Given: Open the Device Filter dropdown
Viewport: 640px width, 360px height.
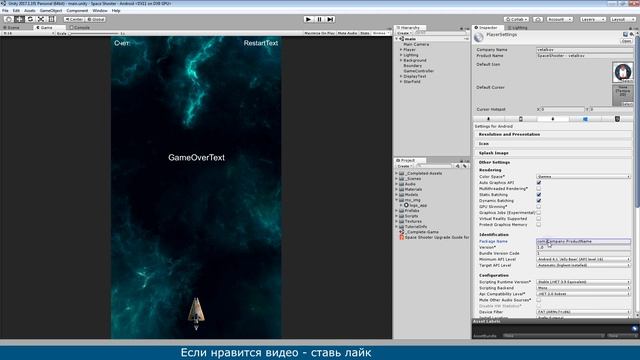Looking at the screenshot, I should tap(583, 312).
